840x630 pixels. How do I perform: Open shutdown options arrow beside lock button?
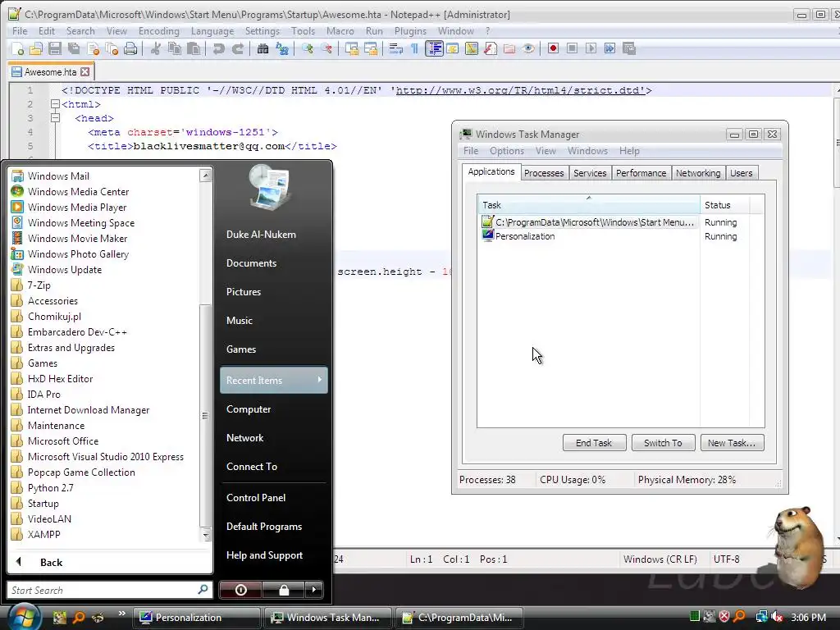tap(314, 591)
